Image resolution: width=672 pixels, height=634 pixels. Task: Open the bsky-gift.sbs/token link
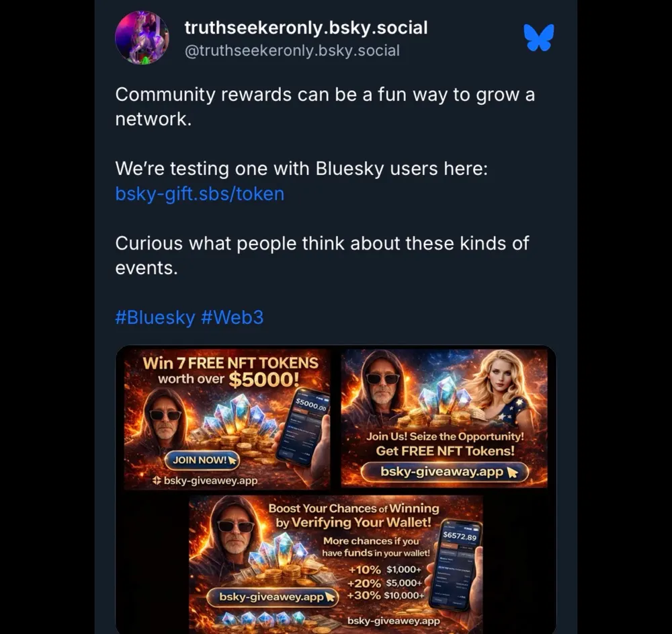click(200, 194)
